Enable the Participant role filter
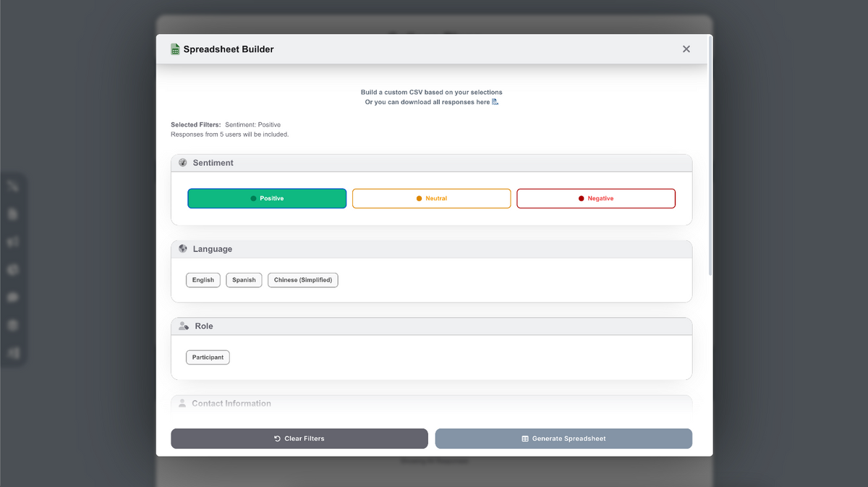868x487 pixels. (208, 357)
